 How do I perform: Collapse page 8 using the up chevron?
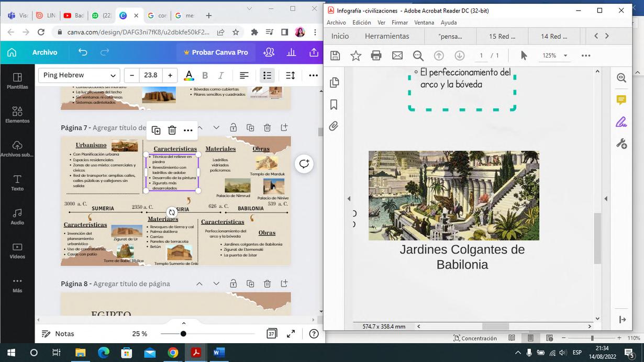pos(199,284)
